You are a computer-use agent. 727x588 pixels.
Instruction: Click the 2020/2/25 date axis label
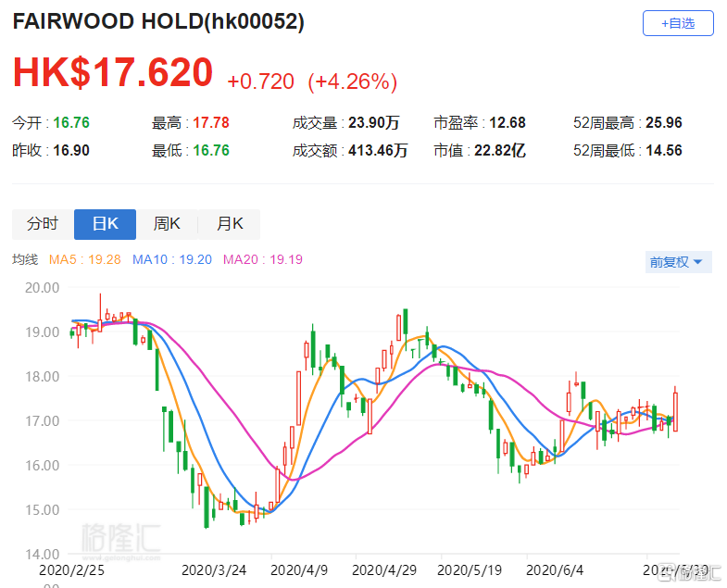point(71,569)
